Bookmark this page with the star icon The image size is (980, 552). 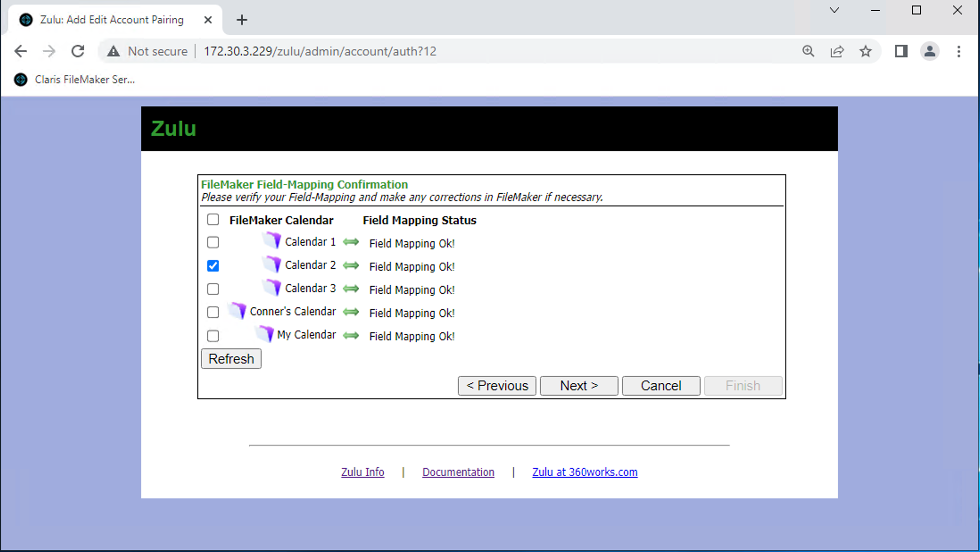point(866,51)
